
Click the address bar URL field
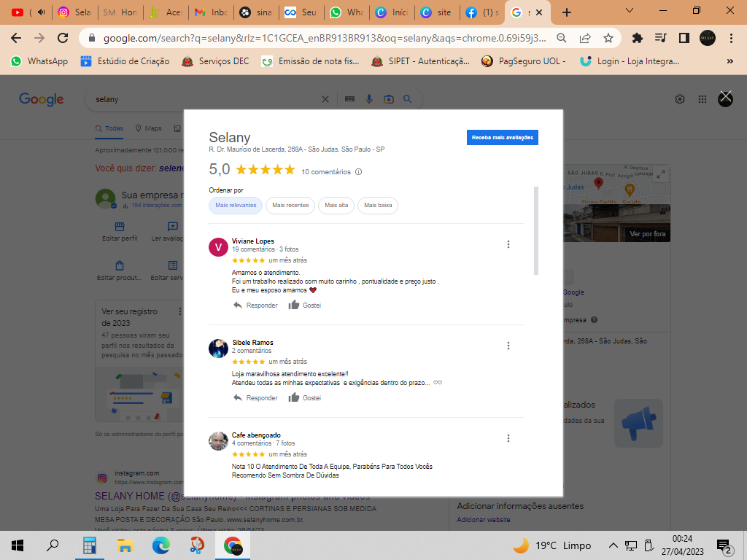point(324,38)
